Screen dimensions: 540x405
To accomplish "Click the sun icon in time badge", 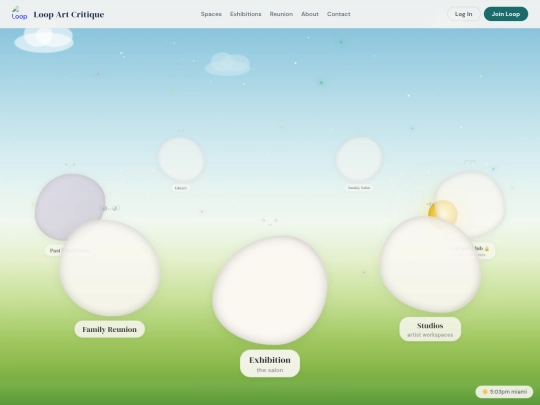I will pyautogui.click(x=485, y=392).
